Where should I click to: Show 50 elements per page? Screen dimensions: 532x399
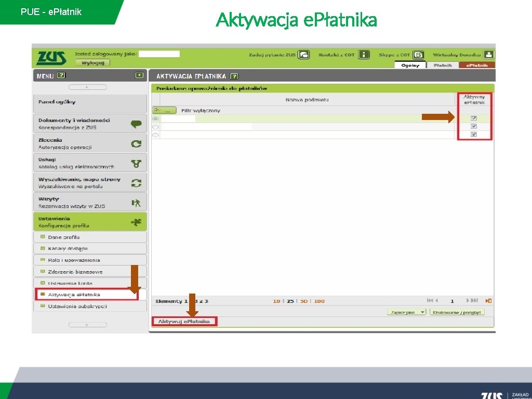303,301
